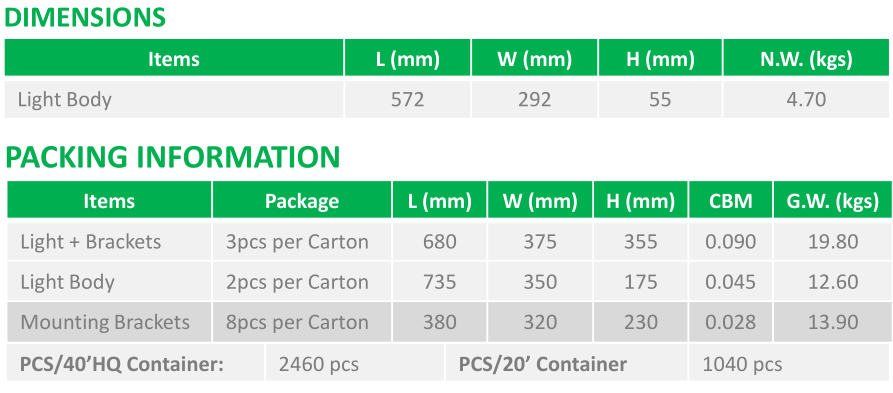Click the Light Body weight value 4.70

point(806,100)
